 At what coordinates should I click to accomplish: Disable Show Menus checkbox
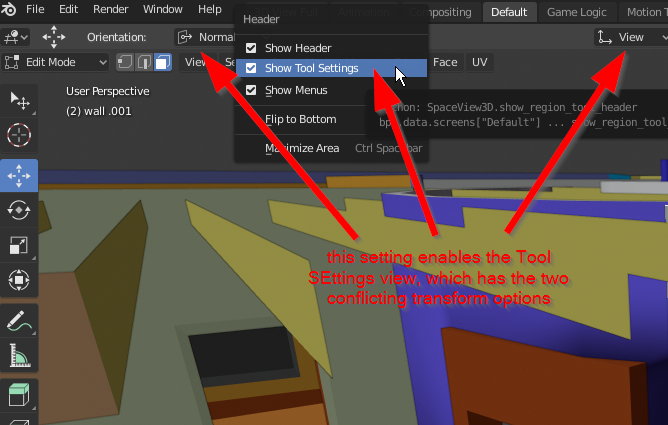click(x=251, y=90)
